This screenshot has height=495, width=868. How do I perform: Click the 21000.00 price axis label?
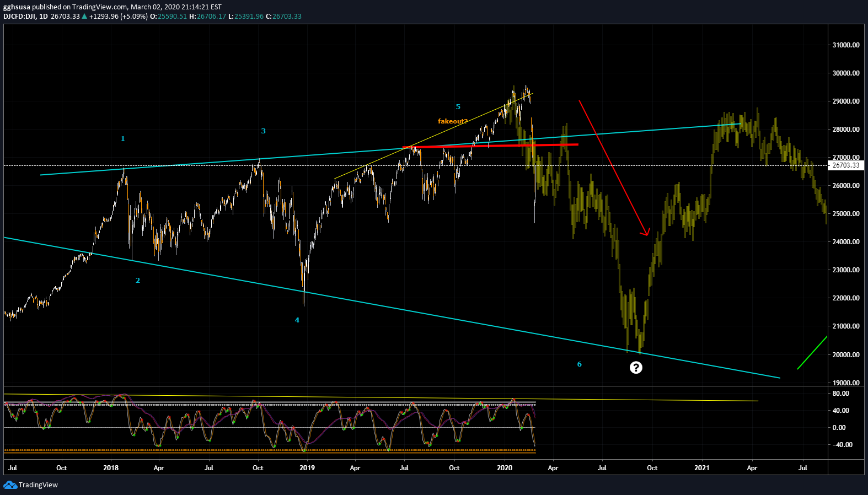coord(846,326)
